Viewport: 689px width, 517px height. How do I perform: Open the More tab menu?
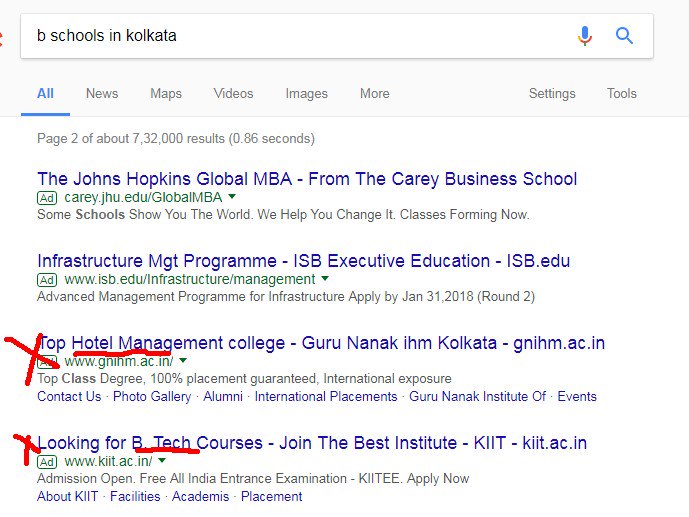(374, 94)
